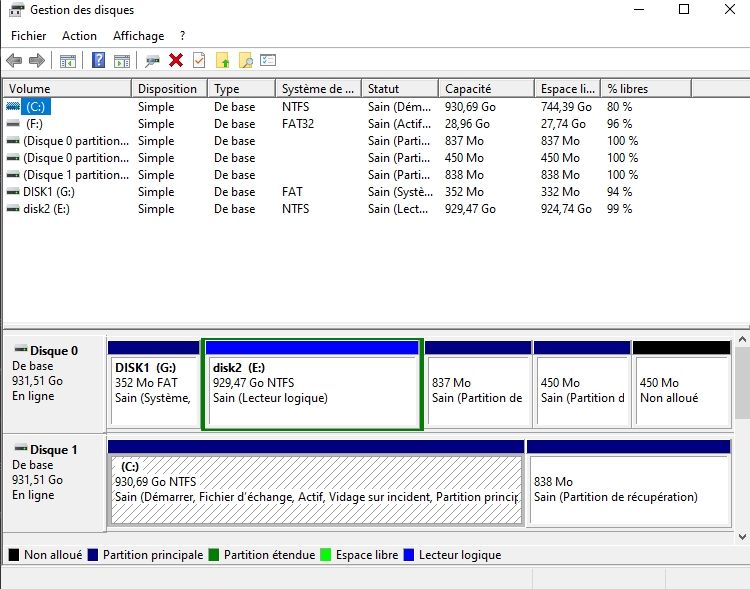Select the (C:) 930,69 Go NTFS partition block
This screenshot has width=750, height=589.
(x=316, y=483)
